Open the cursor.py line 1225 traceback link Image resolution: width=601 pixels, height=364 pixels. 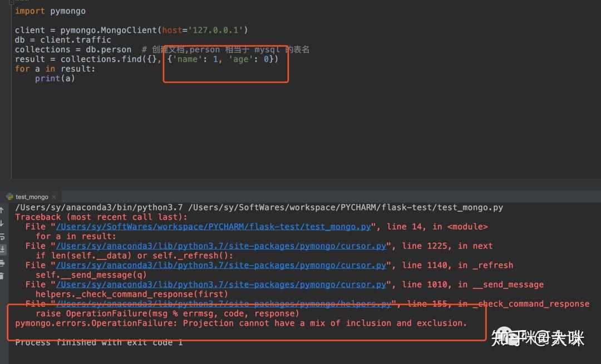(221, 246)
